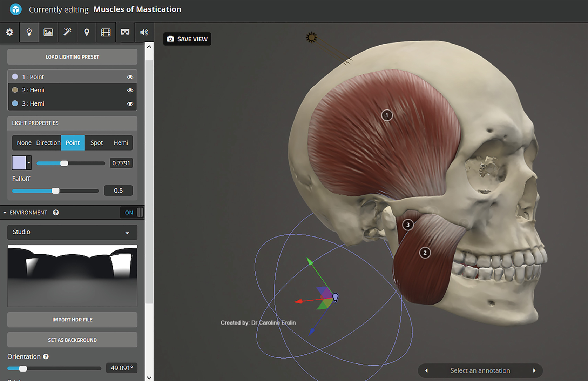
Task: Open the sound speaker tab
Action: pos(144,32)
